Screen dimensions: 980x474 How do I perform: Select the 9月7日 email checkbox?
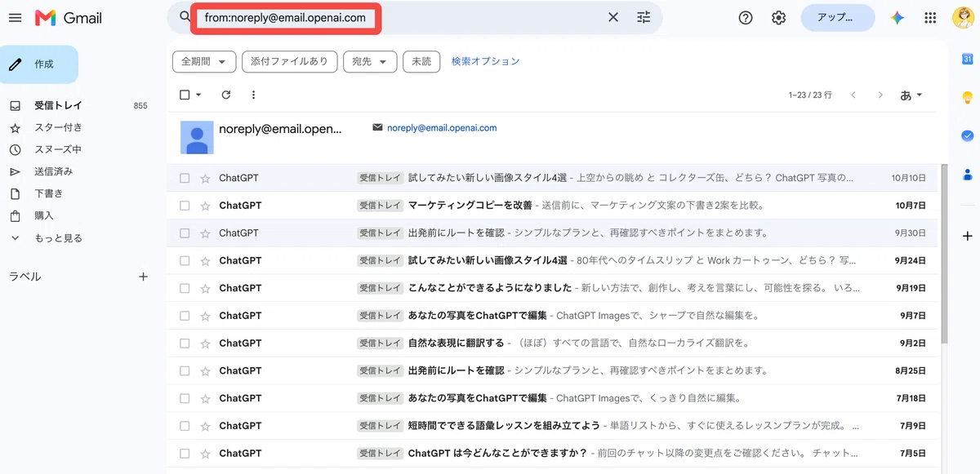coord(185,316)
